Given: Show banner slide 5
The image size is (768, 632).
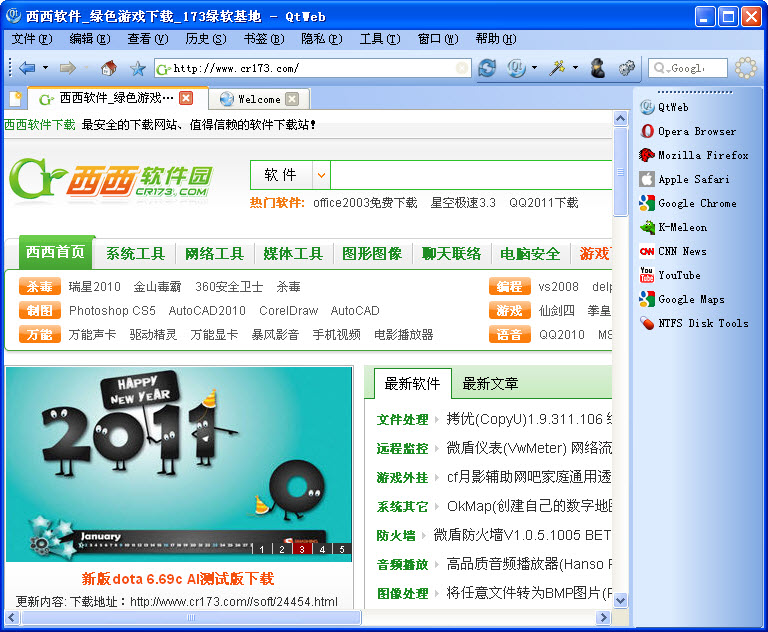Looking at the screenshot, I should 342,549.
